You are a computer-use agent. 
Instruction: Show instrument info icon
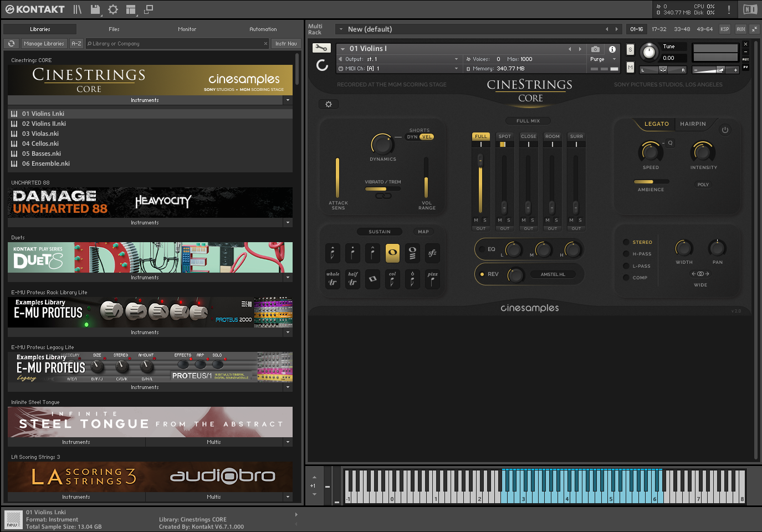612,49
